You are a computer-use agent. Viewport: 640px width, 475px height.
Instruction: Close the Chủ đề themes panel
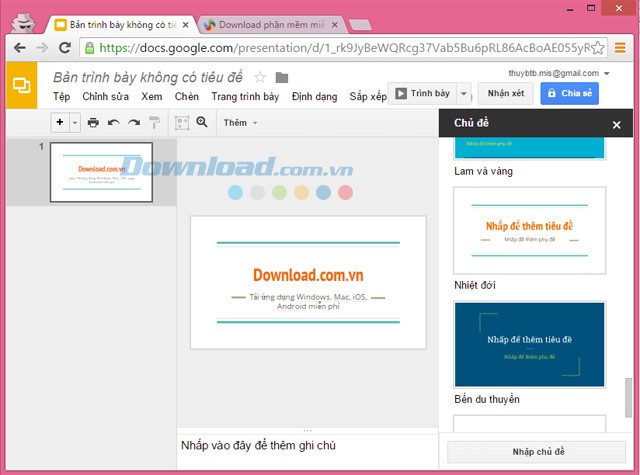click(616, 125)
